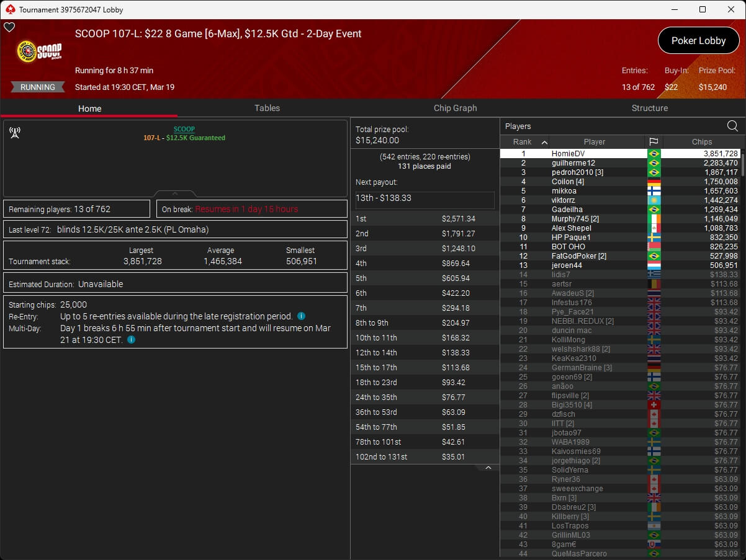The width and height of the screenshot is (746, 560).
Task: Sort the list by the Chips column header
Action: point(701,142)
